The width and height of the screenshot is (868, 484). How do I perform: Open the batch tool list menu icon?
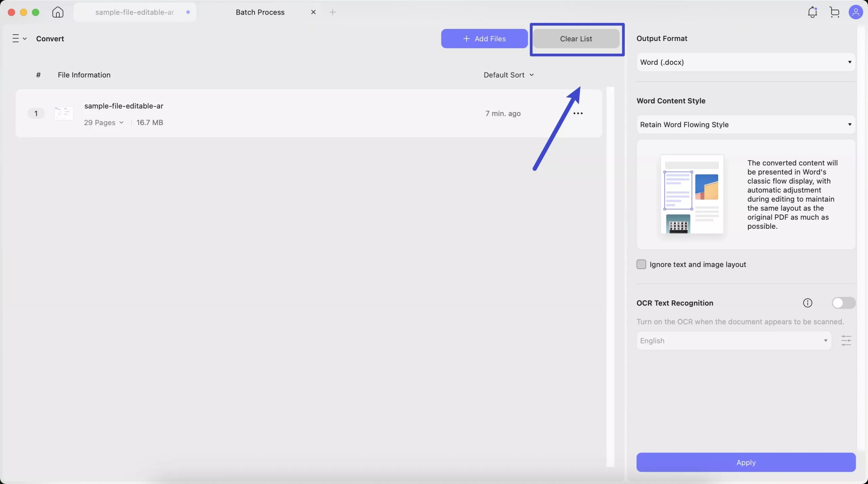point(19,38)
